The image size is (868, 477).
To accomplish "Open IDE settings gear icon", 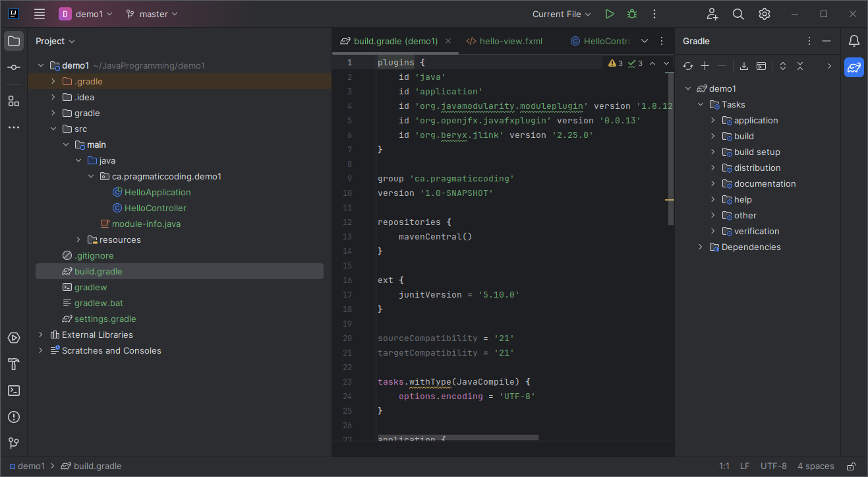I will pyautogui.click(x=765, y=14).
